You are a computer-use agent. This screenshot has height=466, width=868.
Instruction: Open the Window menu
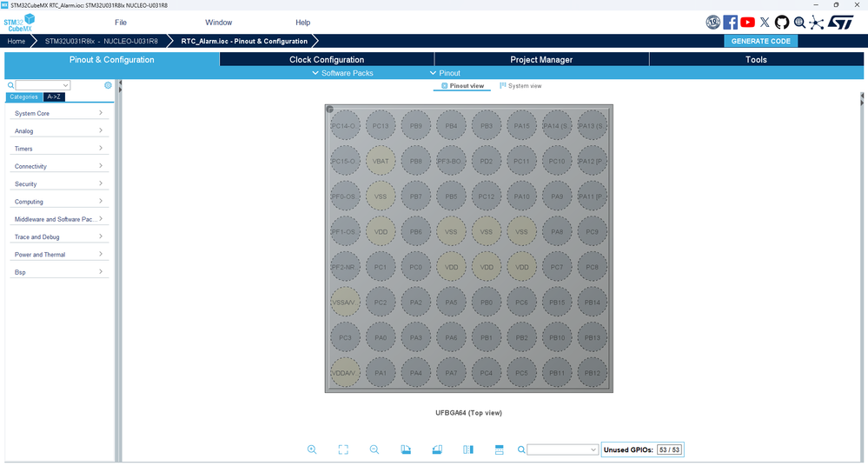[x=219, y=23]
